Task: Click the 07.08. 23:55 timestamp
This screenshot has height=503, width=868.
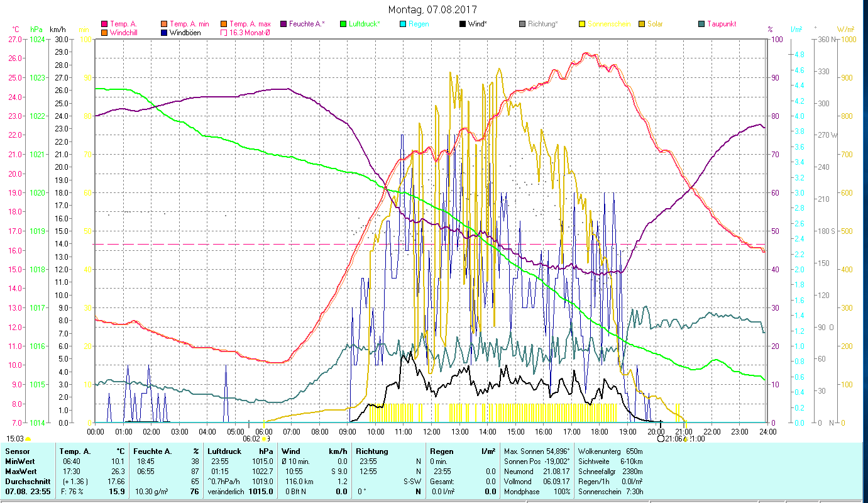Action: click(27, 492)
